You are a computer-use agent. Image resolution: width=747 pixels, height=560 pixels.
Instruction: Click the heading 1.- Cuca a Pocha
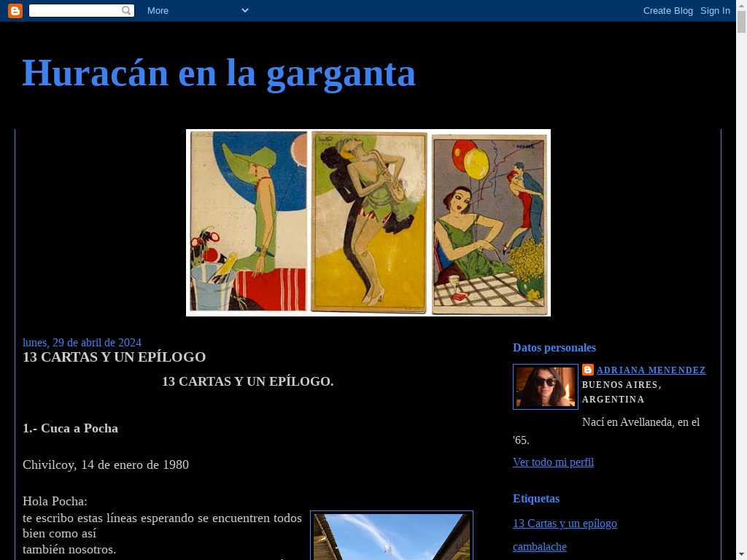71,428
